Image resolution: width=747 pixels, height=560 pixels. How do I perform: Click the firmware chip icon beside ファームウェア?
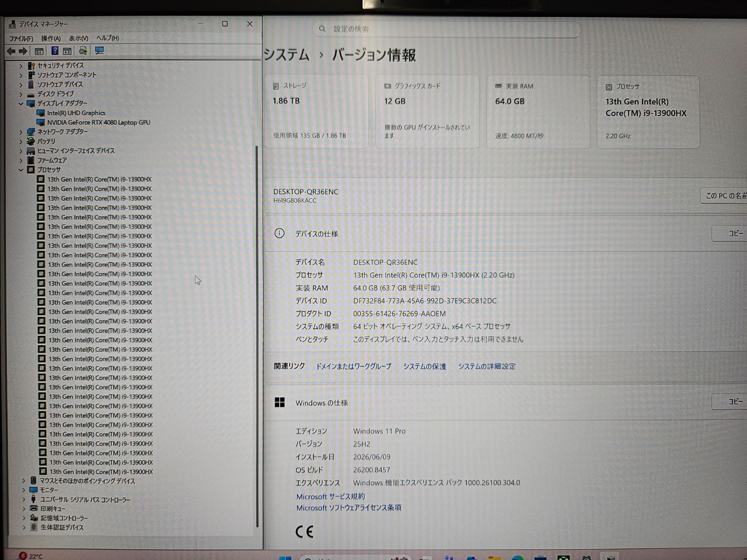coord(31,160)
